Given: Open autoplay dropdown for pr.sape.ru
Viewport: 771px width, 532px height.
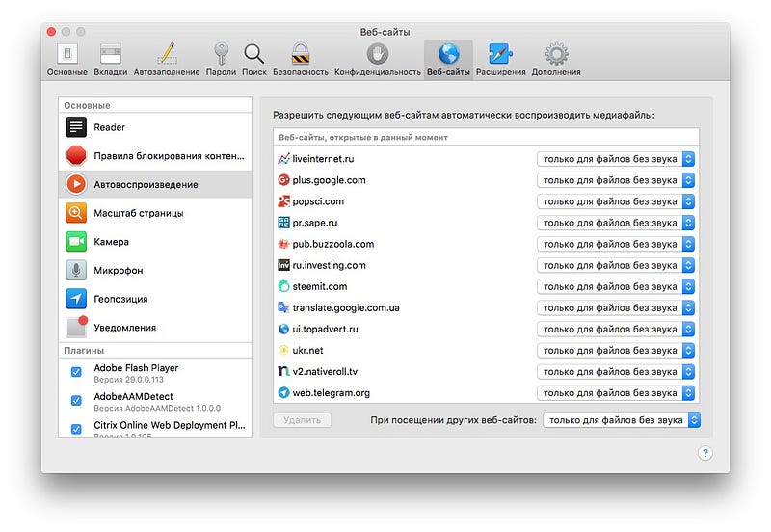Looking at the screenshot, I should [x=616, y=223].
